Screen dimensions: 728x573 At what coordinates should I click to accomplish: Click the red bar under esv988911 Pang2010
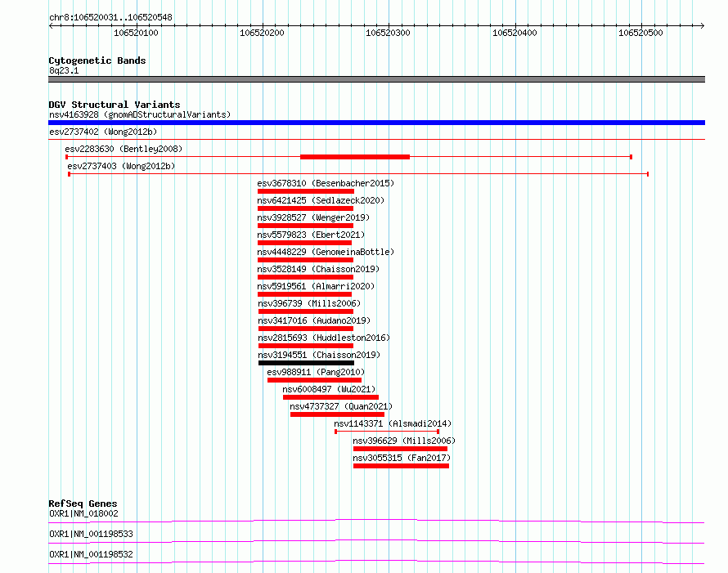click(x=314, y=380)
